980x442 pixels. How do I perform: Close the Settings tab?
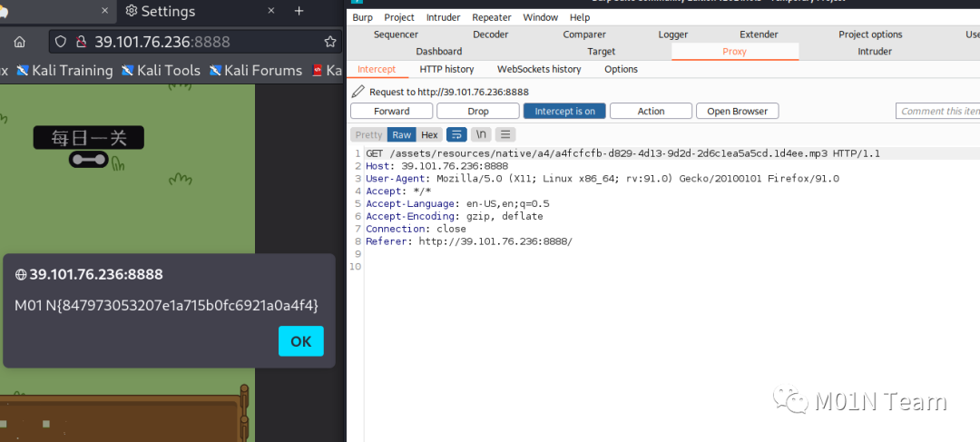[271, 11]
